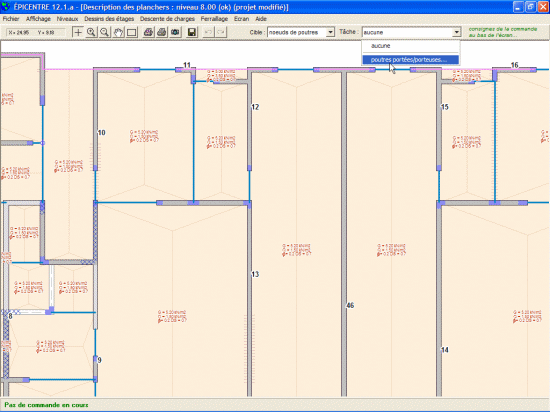Screen dimensions: 550x412
Task: Click the first printer icon in the toolbar
Action: (x=148, y=32)
